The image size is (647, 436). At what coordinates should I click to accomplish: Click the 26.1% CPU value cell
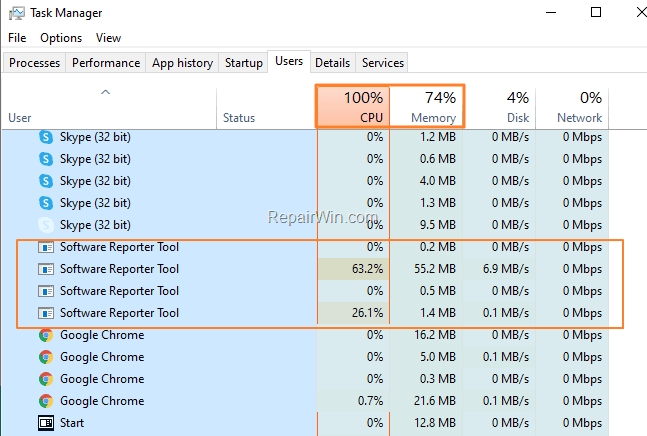(353, 313)
